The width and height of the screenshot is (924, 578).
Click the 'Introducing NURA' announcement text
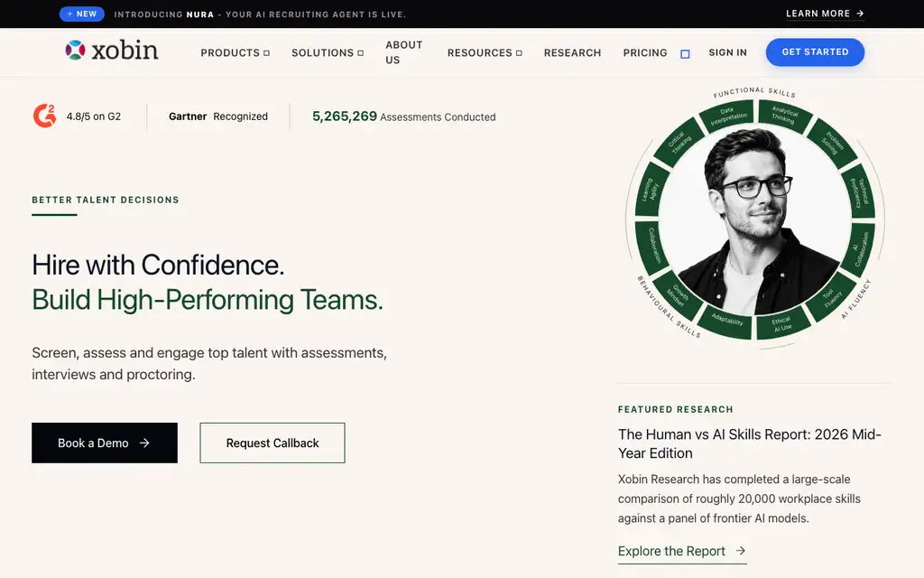[x=260, y=14]
